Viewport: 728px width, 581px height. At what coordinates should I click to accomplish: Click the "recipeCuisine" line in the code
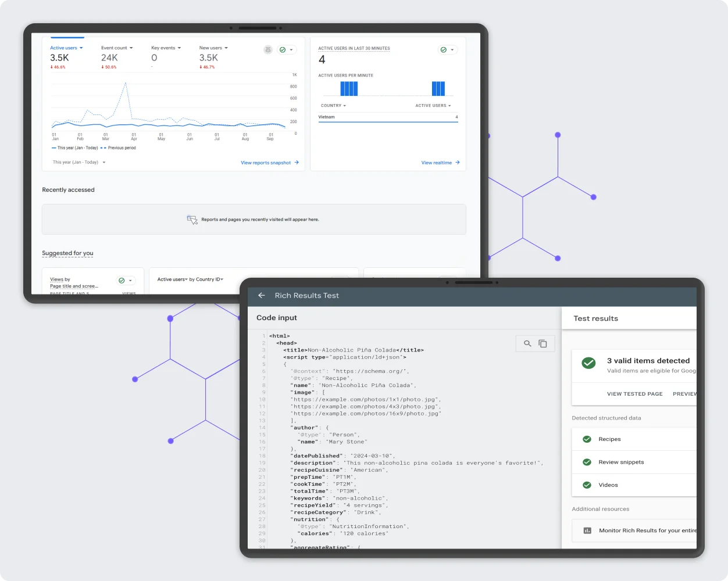point(339,470)
